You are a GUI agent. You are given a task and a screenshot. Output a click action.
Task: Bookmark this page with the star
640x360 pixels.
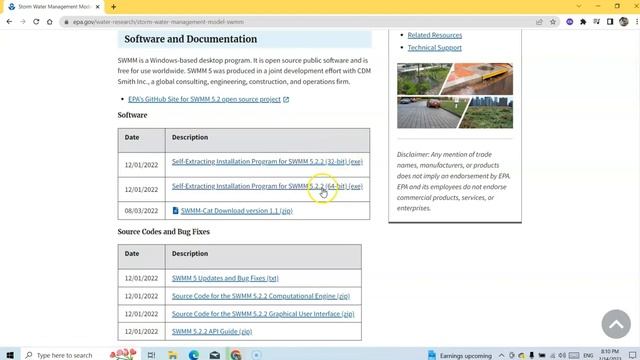(553, 22)
